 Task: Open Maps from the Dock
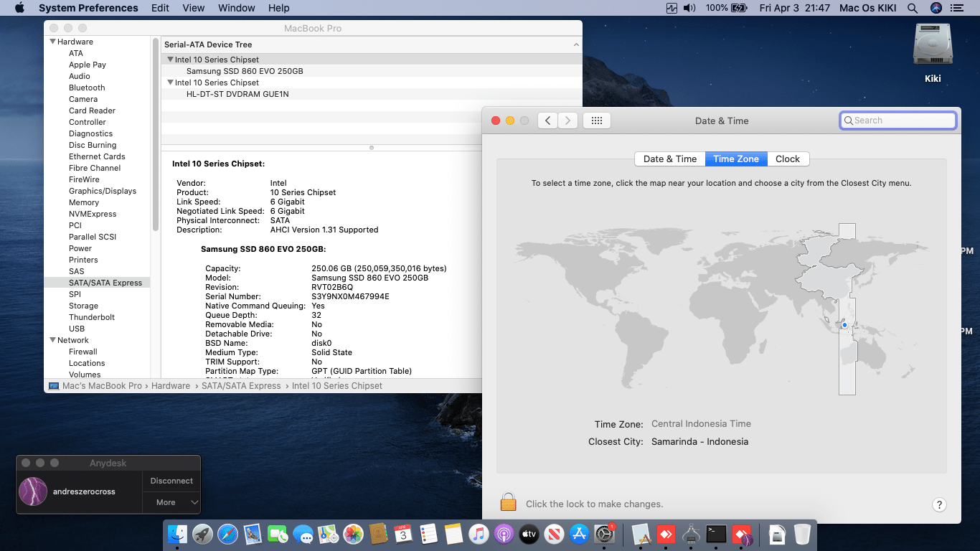328,534
